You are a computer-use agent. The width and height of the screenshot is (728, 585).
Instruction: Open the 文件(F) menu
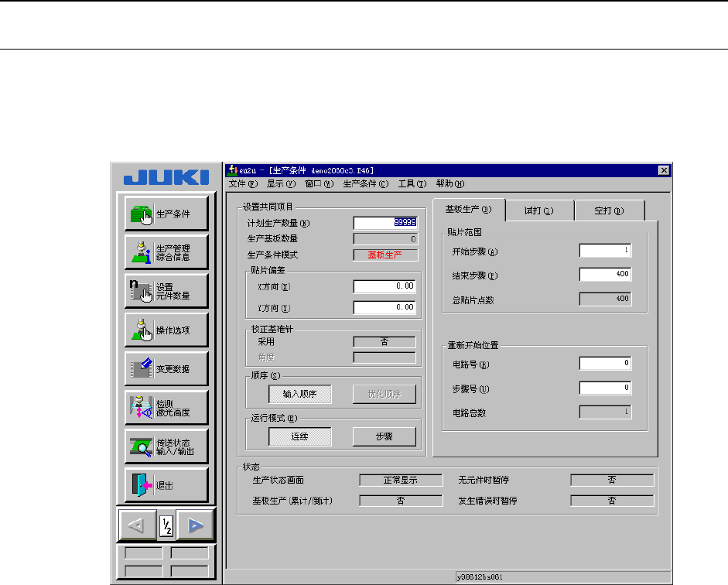point(243,184)
